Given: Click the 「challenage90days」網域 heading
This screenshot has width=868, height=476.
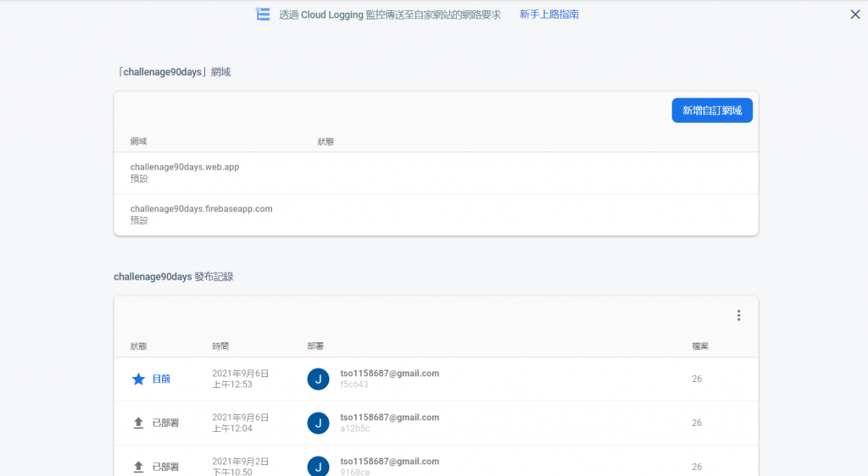Looking at the screenshot, I should click(x=173, y=72).
